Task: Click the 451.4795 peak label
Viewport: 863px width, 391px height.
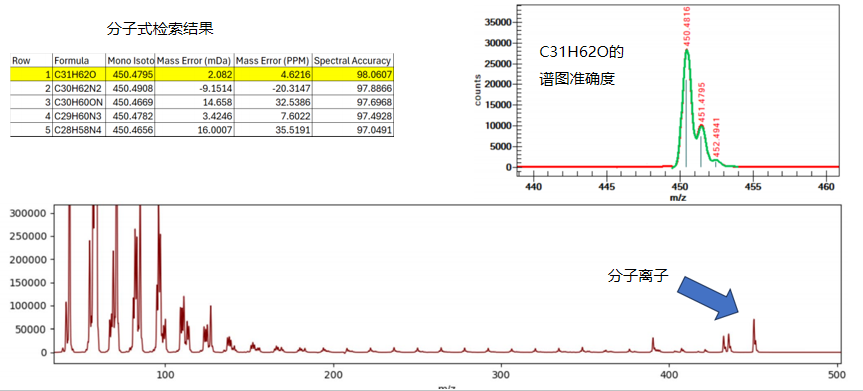Action: pyautogui.click(x=702, y=103)
